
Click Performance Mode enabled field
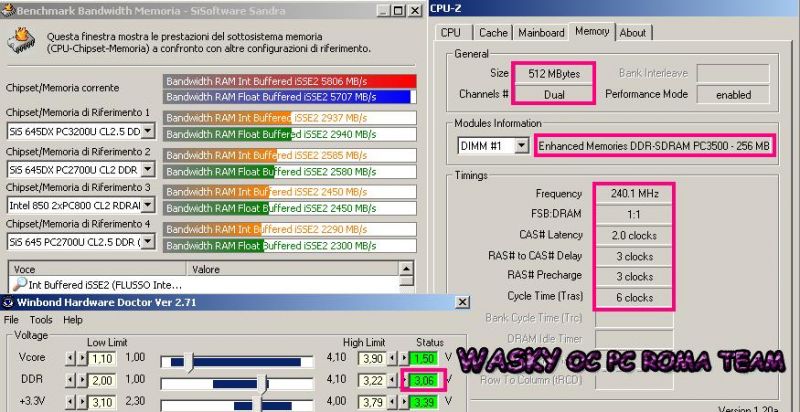pos(733,95)
